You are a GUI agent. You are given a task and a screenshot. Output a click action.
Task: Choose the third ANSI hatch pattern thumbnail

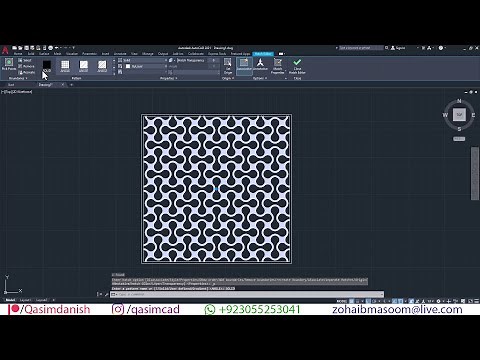(x=102, y=66)
